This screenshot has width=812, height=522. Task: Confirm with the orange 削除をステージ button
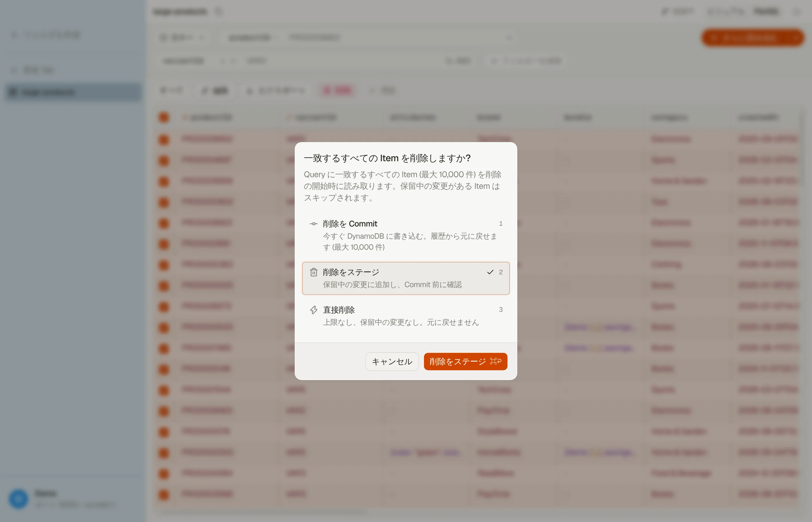(x=465, y=361)
